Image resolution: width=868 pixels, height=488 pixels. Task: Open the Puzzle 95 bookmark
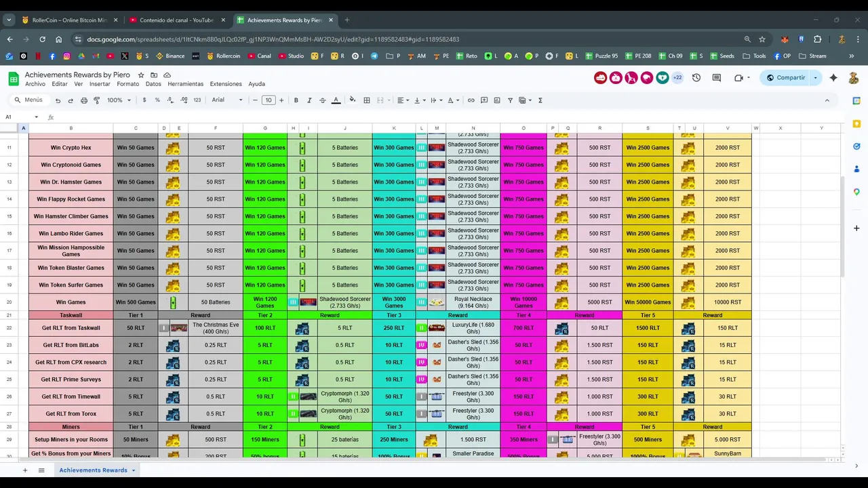600,56
